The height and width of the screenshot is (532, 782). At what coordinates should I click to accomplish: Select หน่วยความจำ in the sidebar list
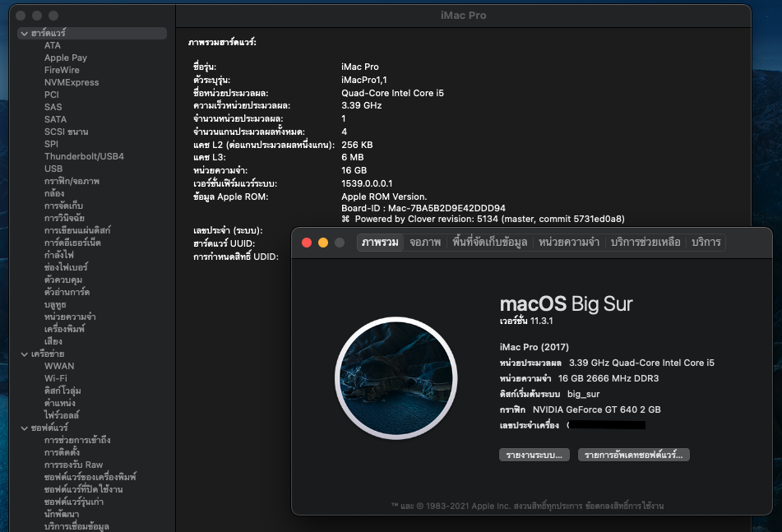click(x=70, y=317)
